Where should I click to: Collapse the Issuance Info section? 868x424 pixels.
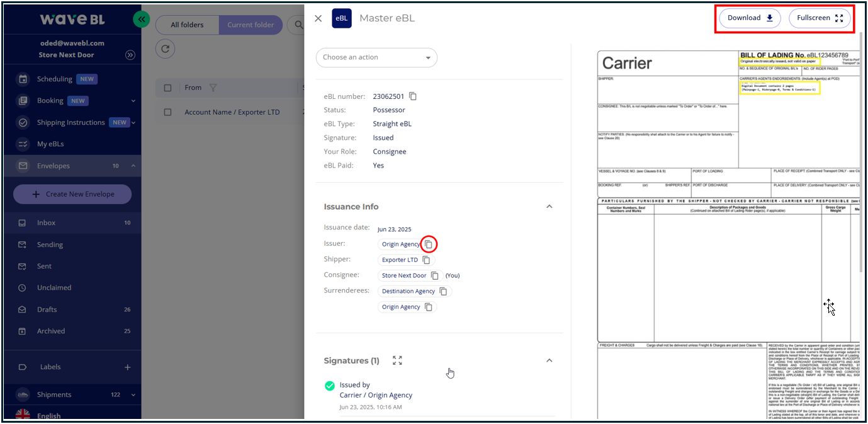(549, 207)
